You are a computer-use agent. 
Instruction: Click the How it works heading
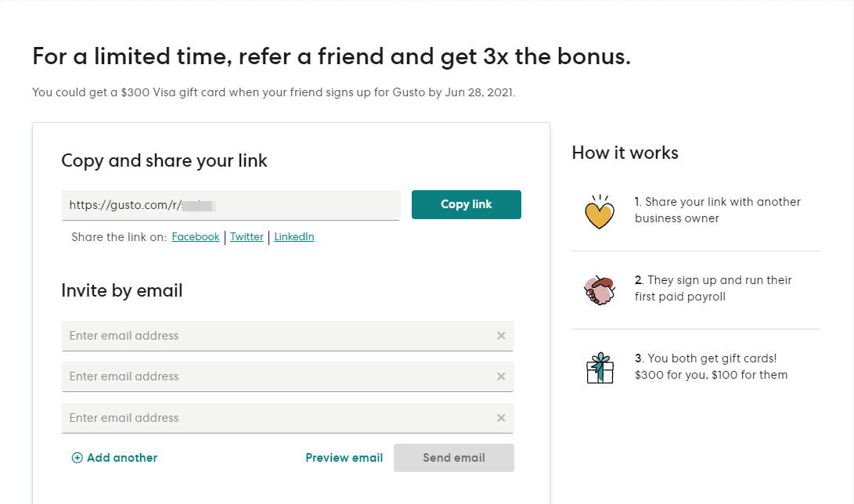[625, 153]
